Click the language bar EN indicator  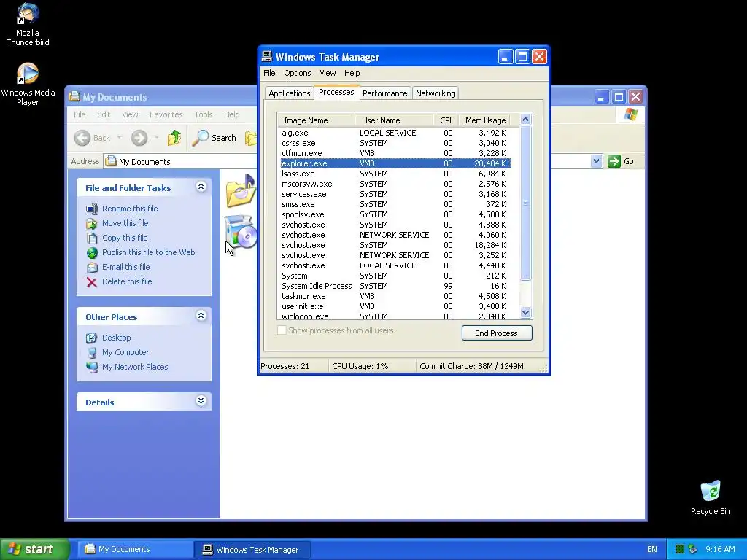pyautogui.click(x=651, y=549)
